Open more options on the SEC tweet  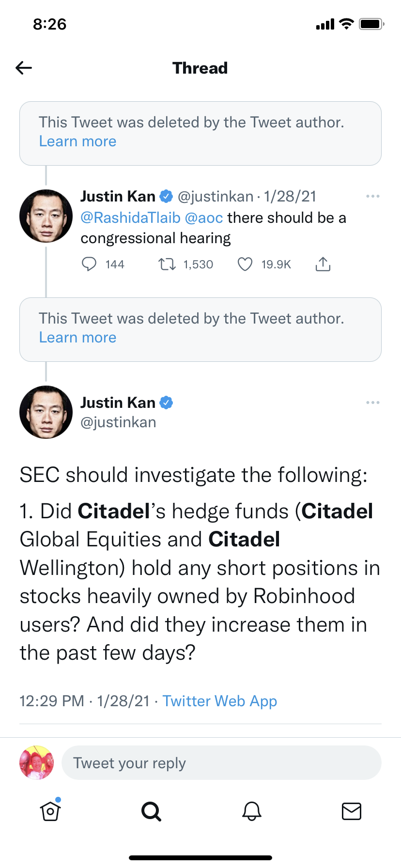pyautogui.click(x=372, y=403)
